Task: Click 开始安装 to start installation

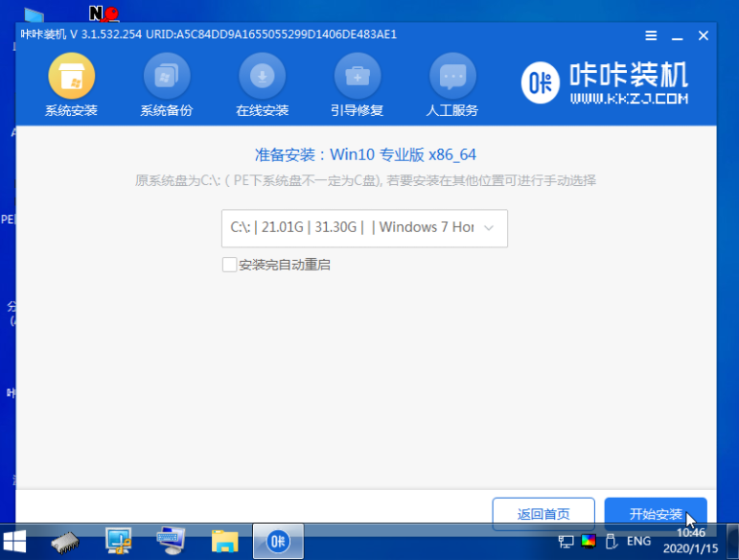Action: pos(656,514)
